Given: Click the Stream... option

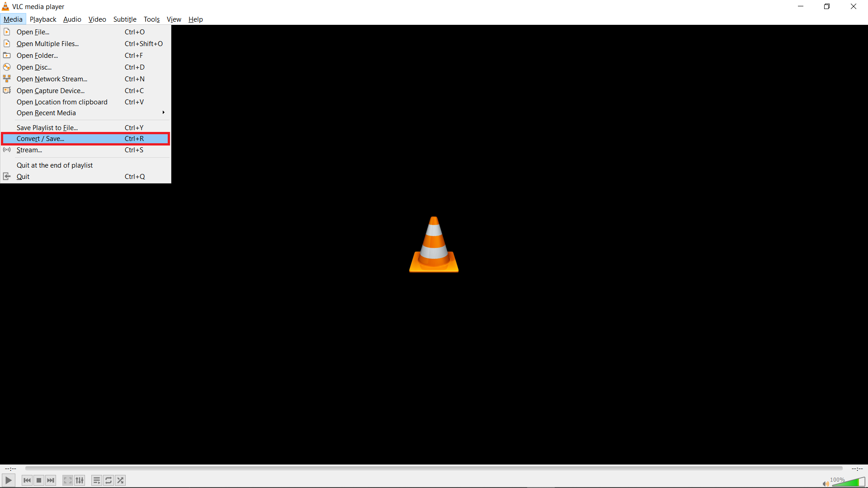Looking at the screenshot, I should point(29,150).
